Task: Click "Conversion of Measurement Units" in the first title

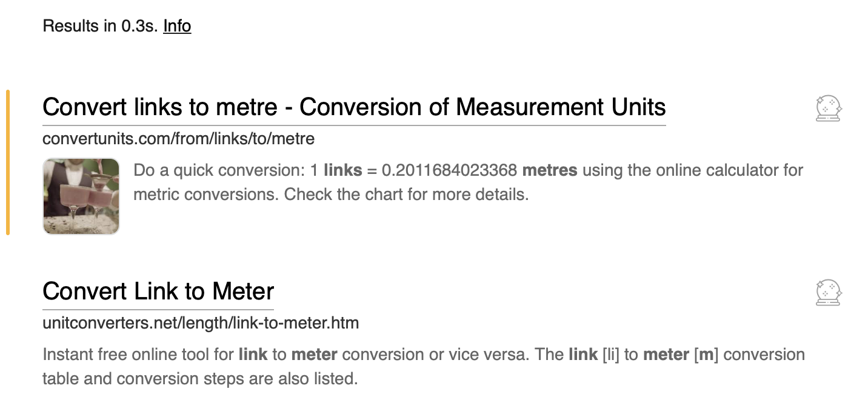Action: [x=482, y=107]
